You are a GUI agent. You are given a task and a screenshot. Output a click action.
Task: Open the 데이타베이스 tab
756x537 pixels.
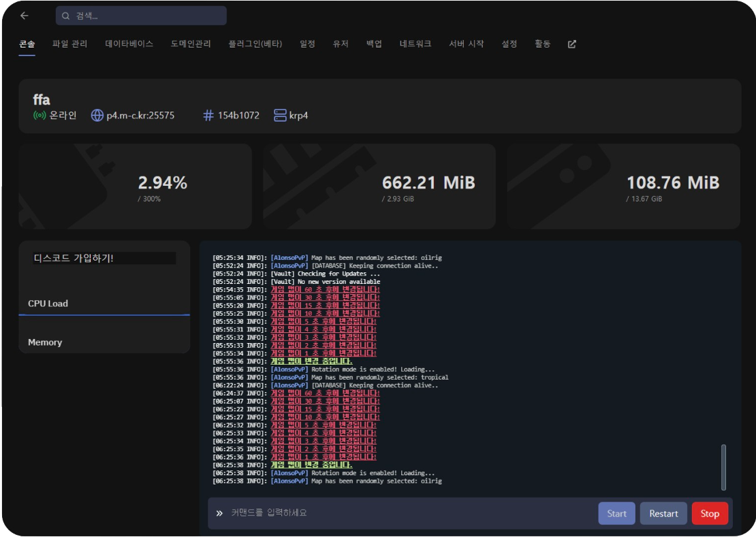(129, 44)
